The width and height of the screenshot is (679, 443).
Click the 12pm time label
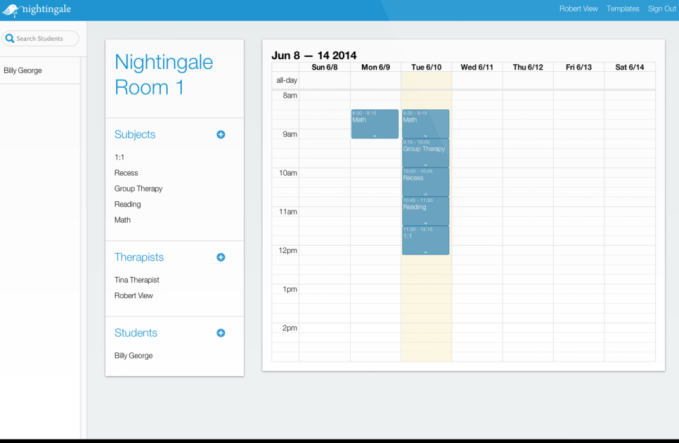coord(288,251)
